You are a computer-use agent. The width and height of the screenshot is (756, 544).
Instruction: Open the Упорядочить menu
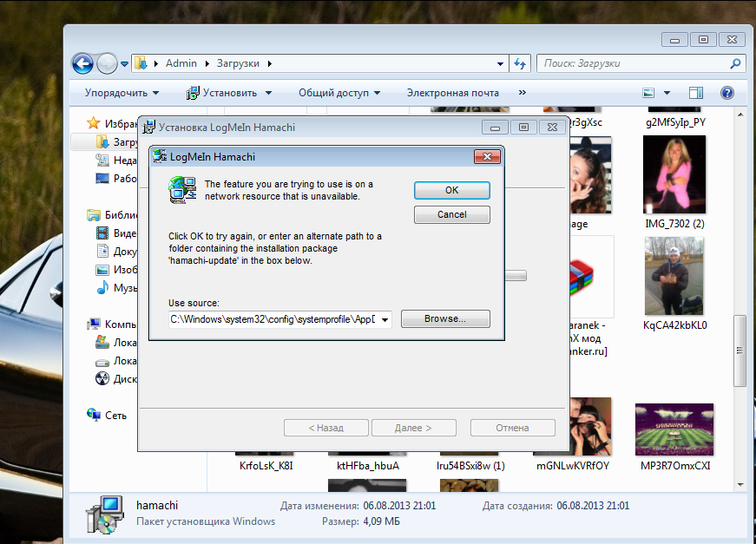(122, 93)
